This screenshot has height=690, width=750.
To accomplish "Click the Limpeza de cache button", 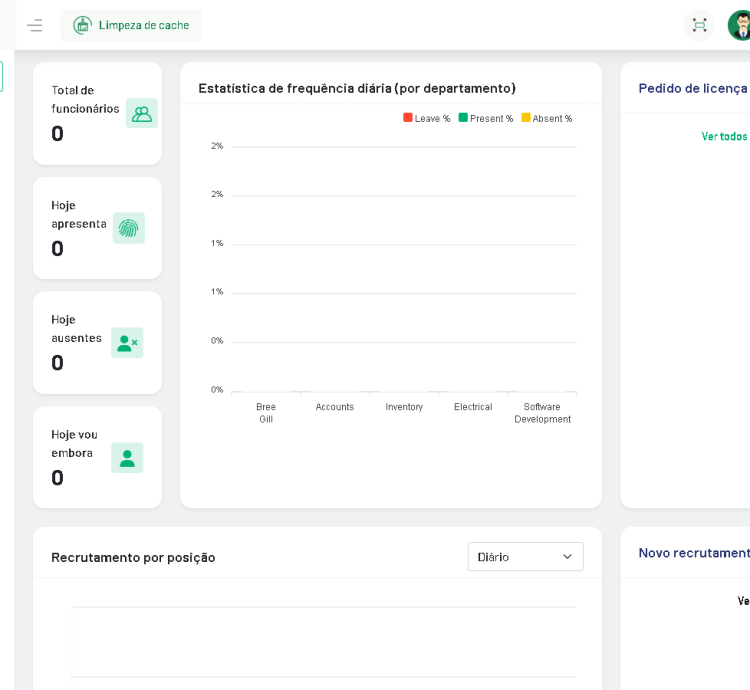I will tap(131, 25).
